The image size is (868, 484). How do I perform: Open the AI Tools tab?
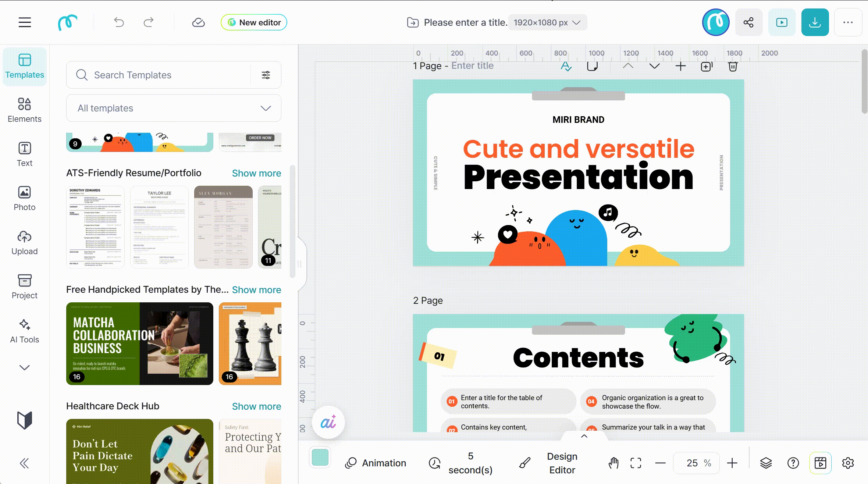click(x=25, y=331)
